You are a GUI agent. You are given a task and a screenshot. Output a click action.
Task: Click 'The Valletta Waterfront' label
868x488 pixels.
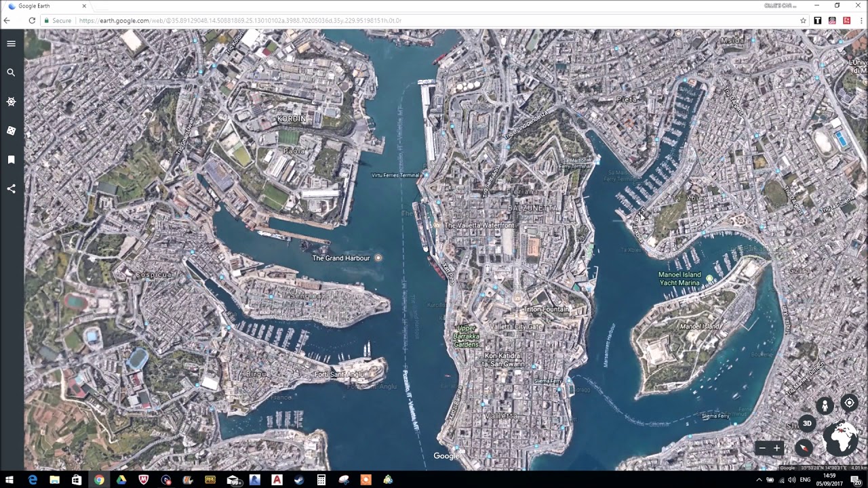tap(479, 226)
